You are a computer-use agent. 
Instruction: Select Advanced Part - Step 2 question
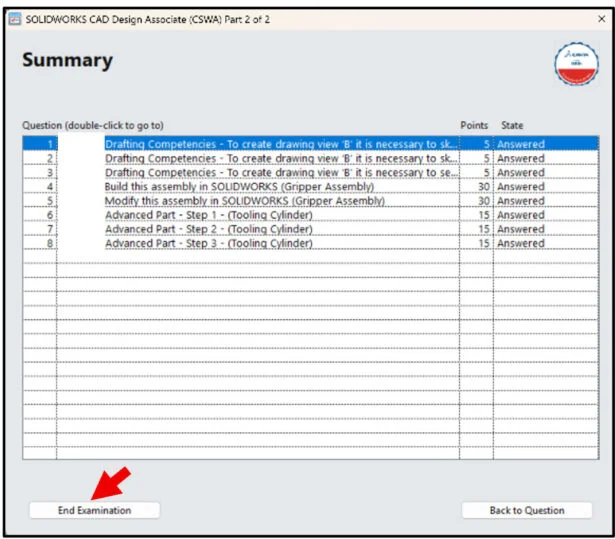click(x=208, y=229)
